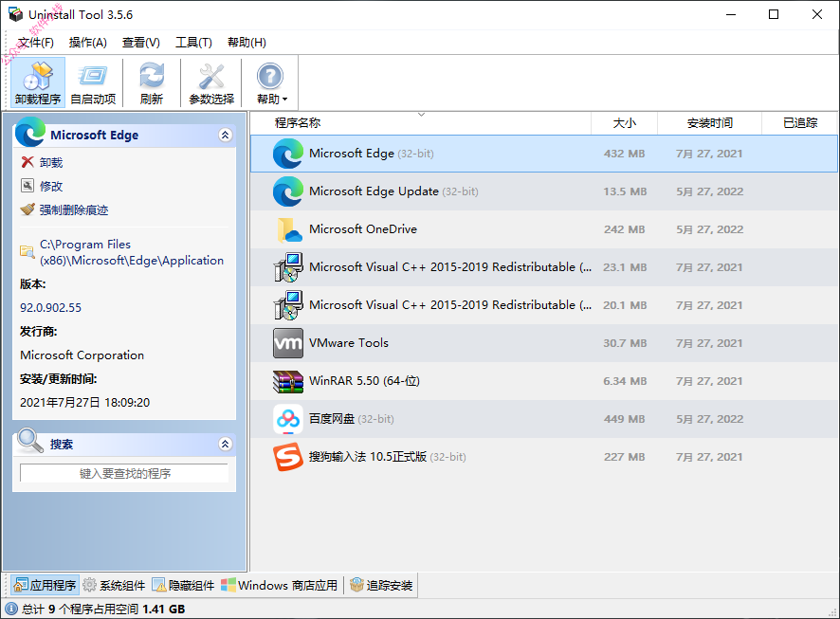Select WinRAR 5.50 (64-位) program name
Screen dimensions: 840x619
364,381
